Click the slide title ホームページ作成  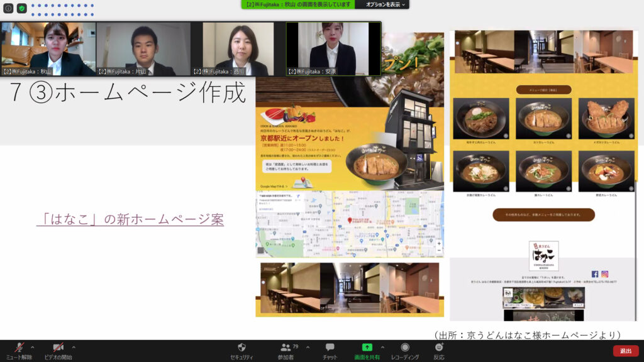(x=150, y=92)
